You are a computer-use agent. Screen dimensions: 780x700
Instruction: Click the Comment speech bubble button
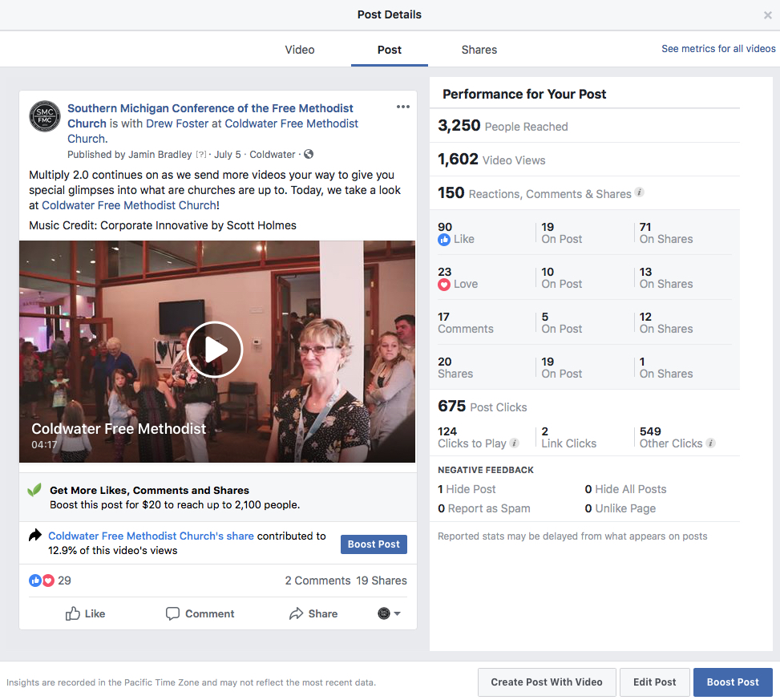(x=200, y=613)
